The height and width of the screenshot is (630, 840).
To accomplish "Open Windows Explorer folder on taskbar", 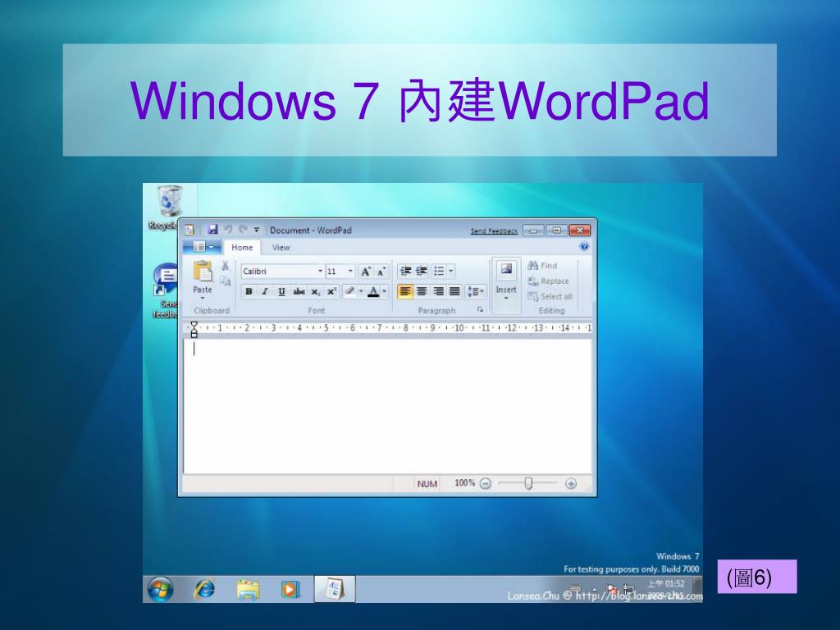I will pos(248,589).
